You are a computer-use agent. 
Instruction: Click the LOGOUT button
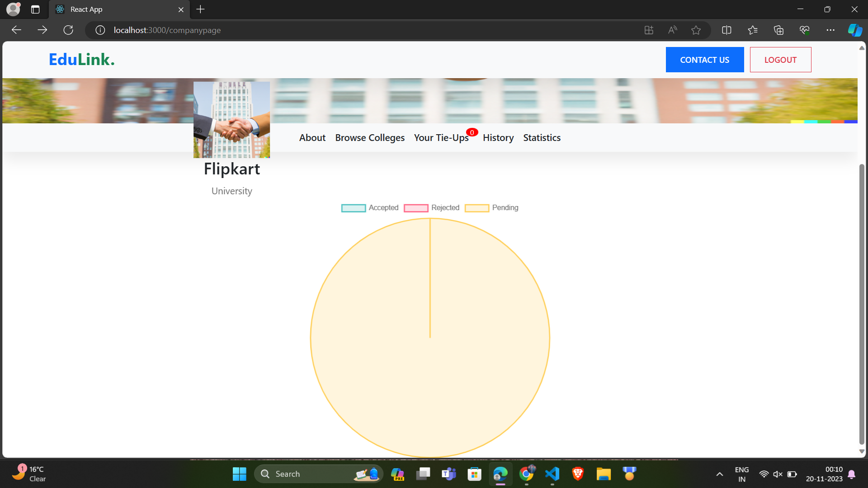coord(780,60)
